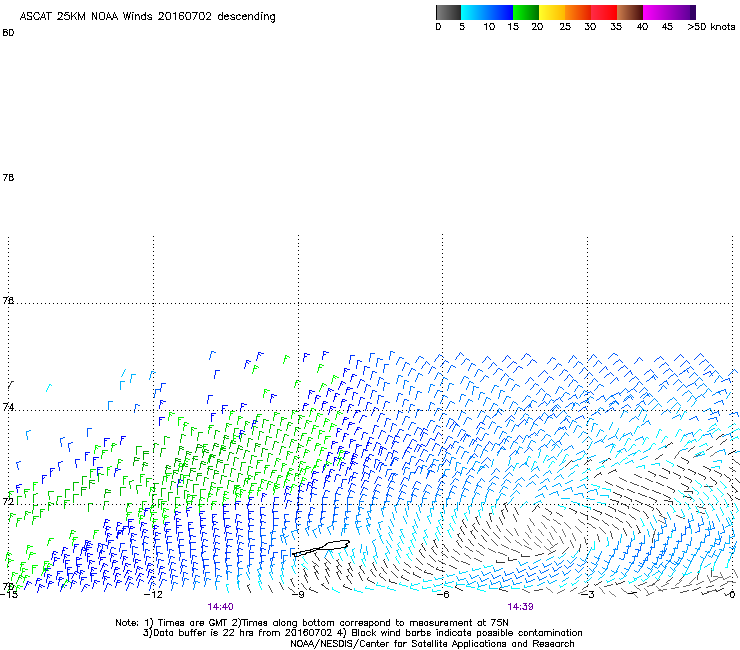Click the gray 0-5 knots color band
This screenshot has height=650, width=740.
click(448, 12)
